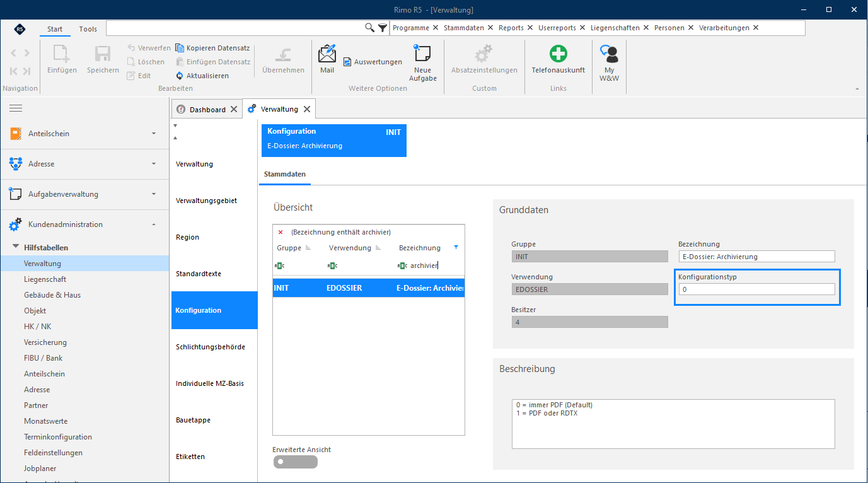
Task: Create a Neue Aufgabe note
Action: pos(422,54)
